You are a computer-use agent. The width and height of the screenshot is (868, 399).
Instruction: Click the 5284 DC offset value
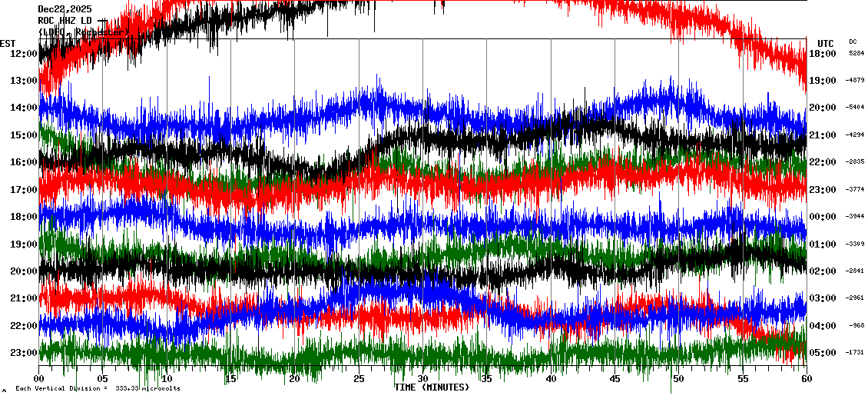856,54
